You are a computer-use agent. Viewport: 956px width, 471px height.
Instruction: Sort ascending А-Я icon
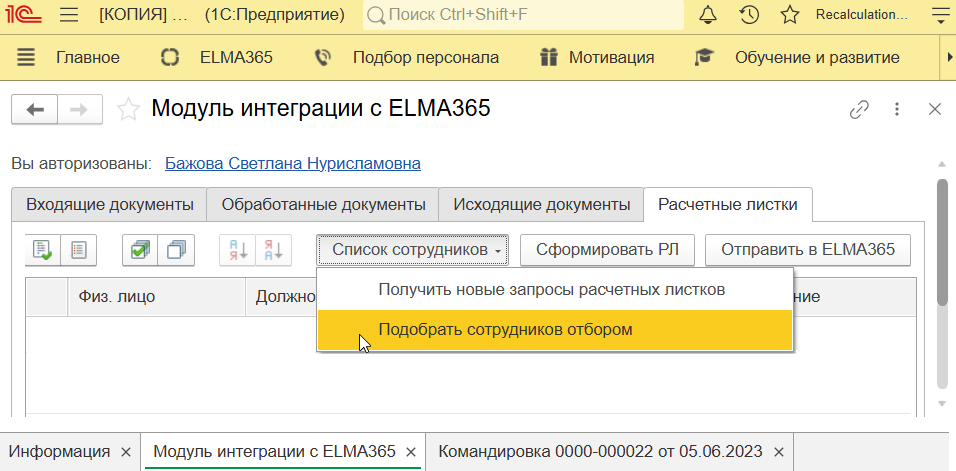[237, 250]
